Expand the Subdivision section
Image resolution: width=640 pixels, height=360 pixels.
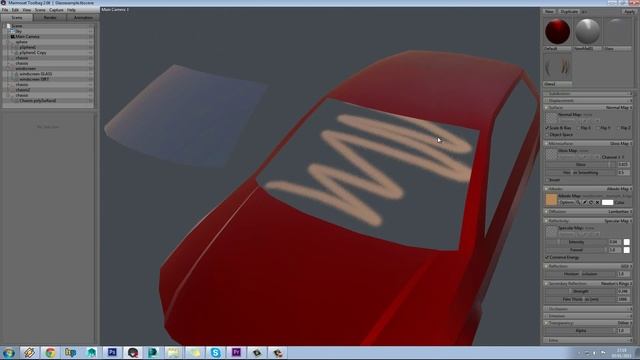[588, 93]
